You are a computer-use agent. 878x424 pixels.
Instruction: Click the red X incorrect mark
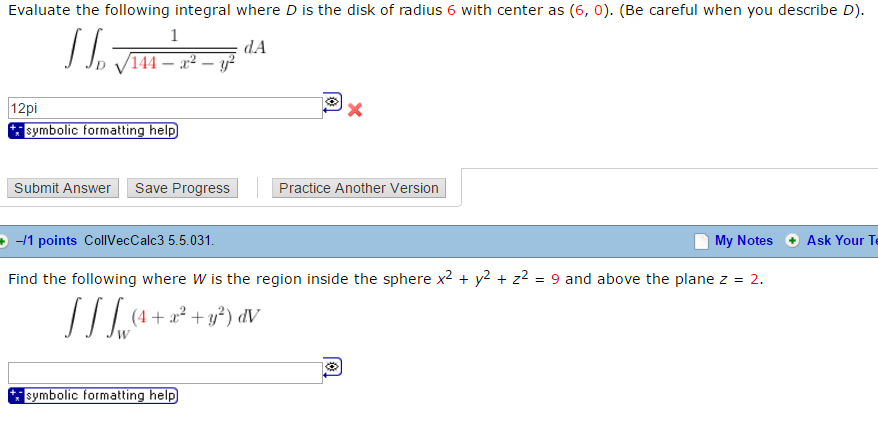pos(354,110)
